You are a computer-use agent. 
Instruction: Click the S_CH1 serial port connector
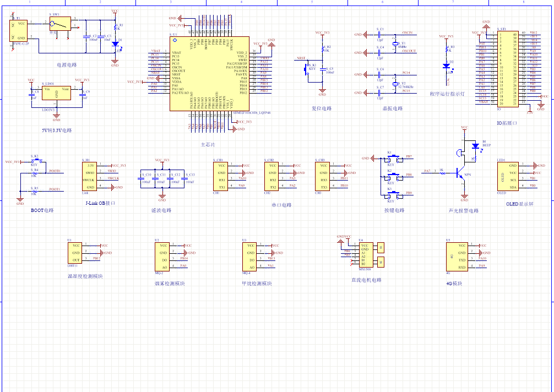coord(220,176)
